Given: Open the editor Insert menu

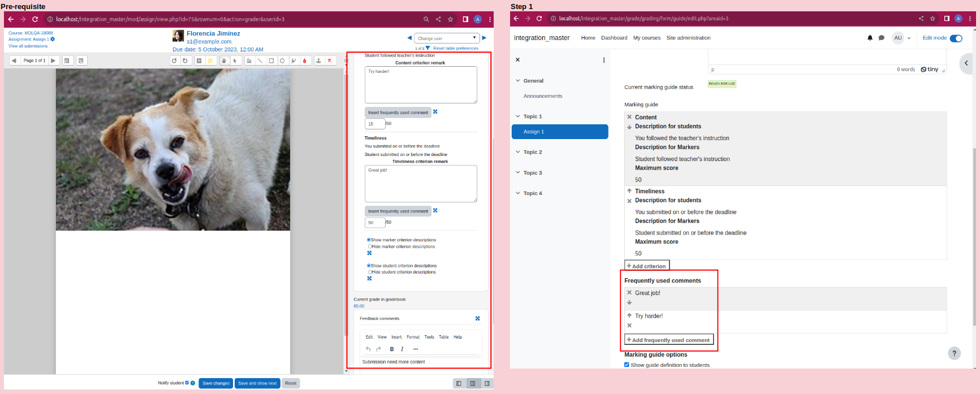Looking at the screenshot, I should [396, 337].
